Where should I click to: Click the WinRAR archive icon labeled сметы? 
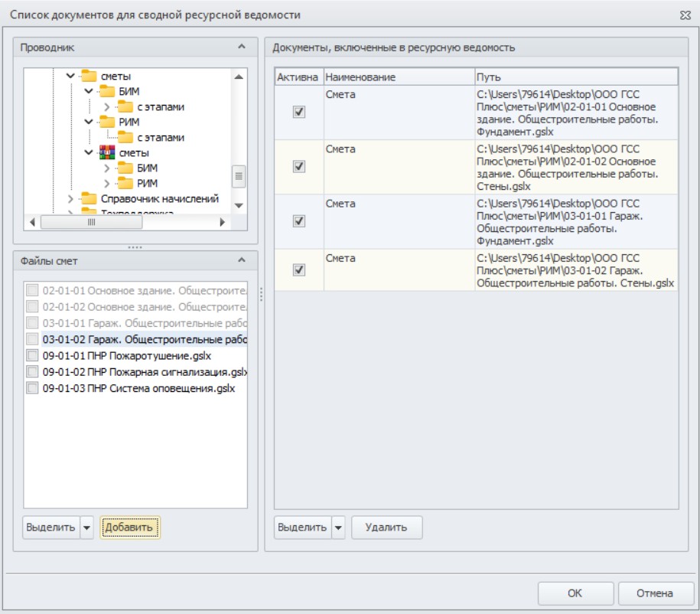coord(106,152)
